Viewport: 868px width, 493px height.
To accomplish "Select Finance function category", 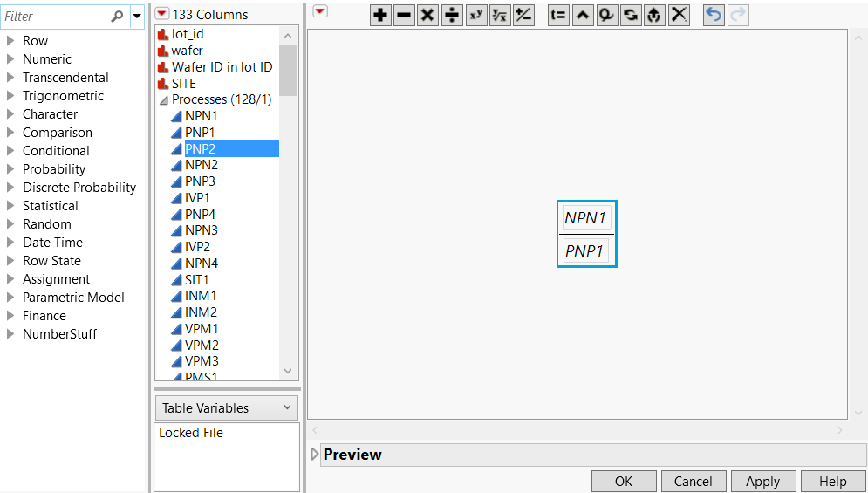I will point(44,315).
